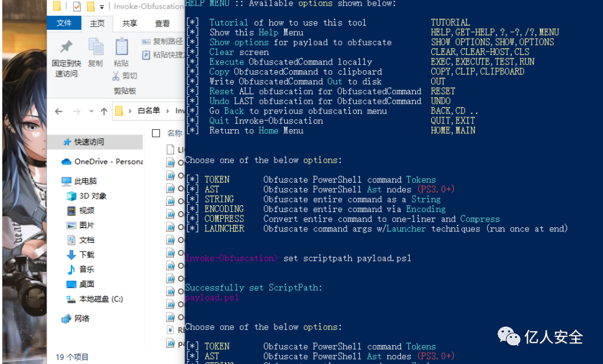Click the 本地磁盘 drive icon
603x364 pixels.
(71, 299)
